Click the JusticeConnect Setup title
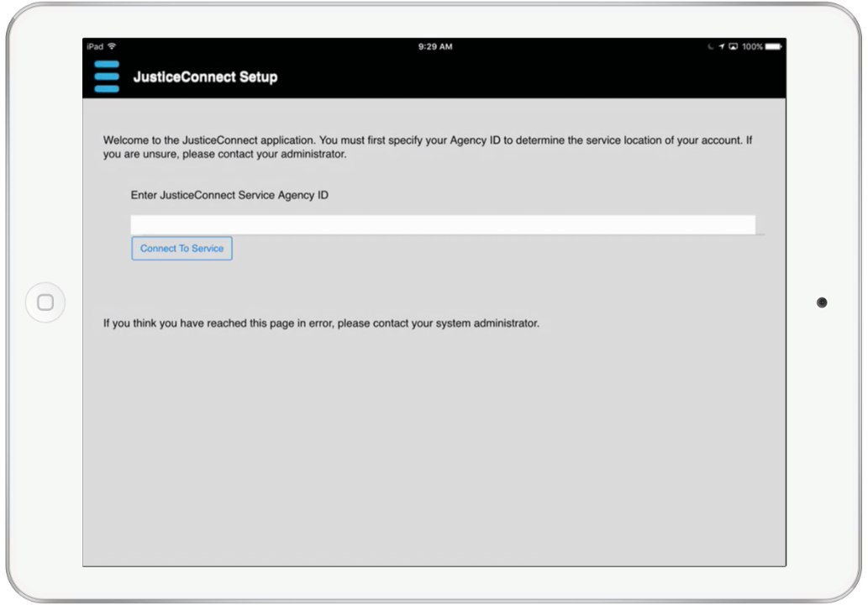This screenshot has width=868, height=605. coord(205,77)
